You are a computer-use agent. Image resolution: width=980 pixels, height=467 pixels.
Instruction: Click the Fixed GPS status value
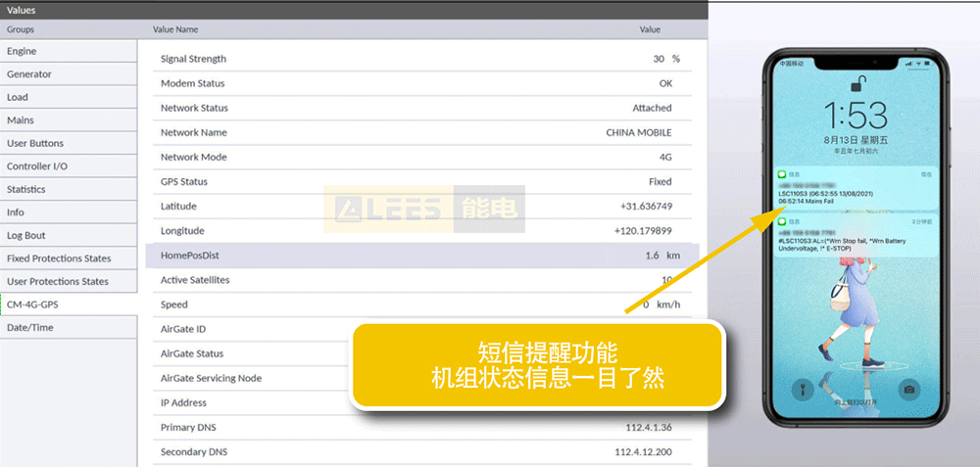(660, 182)
